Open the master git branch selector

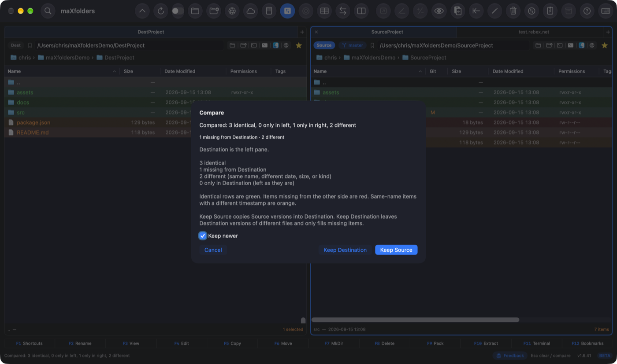coord(352,45)
